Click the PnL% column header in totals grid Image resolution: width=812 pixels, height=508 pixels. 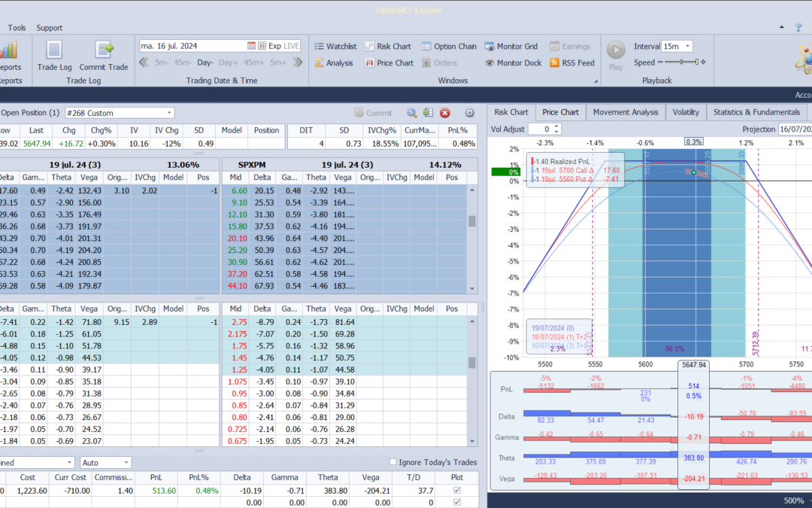point(199,477)
